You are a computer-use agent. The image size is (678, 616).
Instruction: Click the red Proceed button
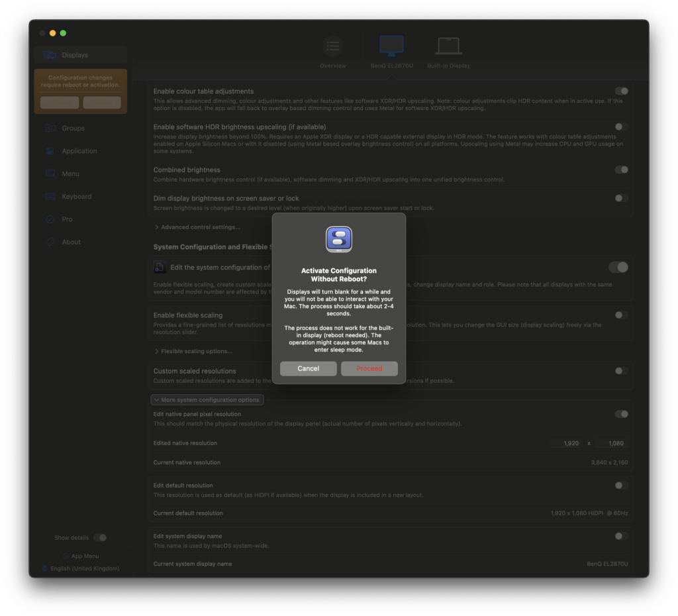[x=369, y=369]
